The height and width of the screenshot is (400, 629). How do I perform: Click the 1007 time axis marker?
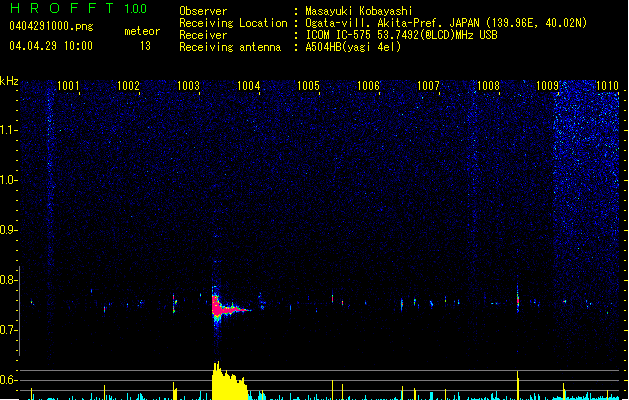(x=428, y=86)
